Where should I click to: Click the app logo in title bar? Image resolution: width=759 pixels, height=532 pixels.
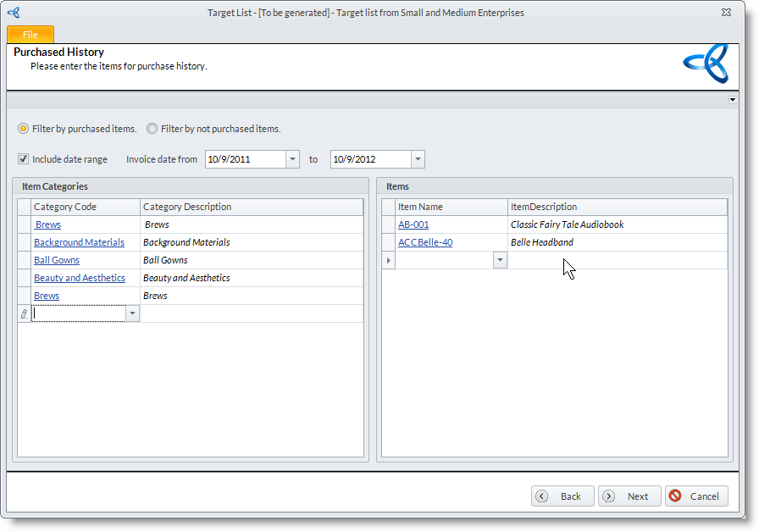(x=14, y=13)
